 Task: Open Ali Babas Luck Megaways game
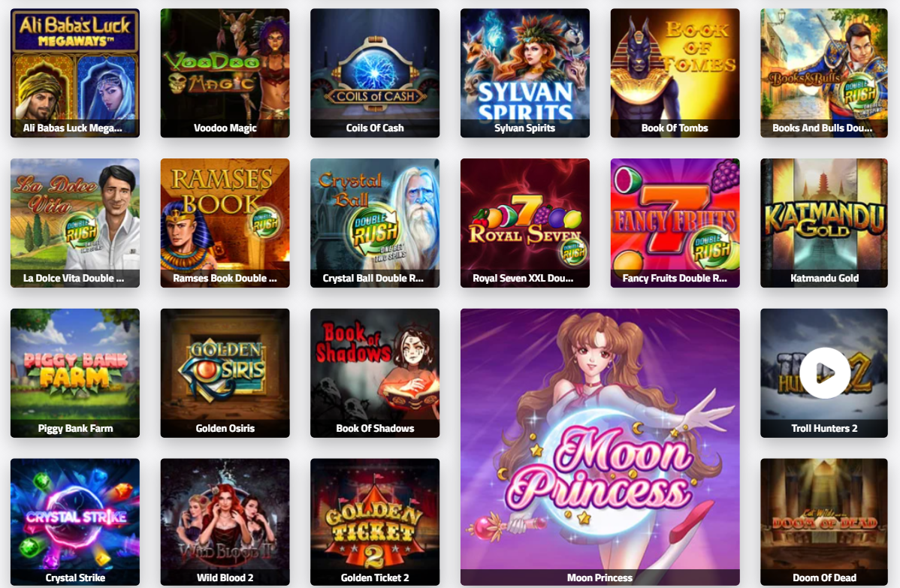click(75, 73)
